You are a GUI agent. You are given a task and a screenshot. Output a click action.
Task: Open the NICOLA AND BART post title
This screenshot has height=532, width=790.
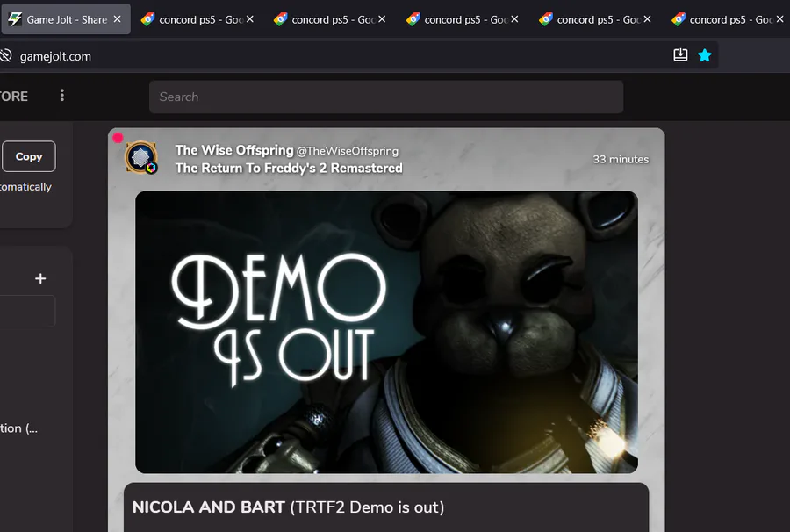point(288,507)
